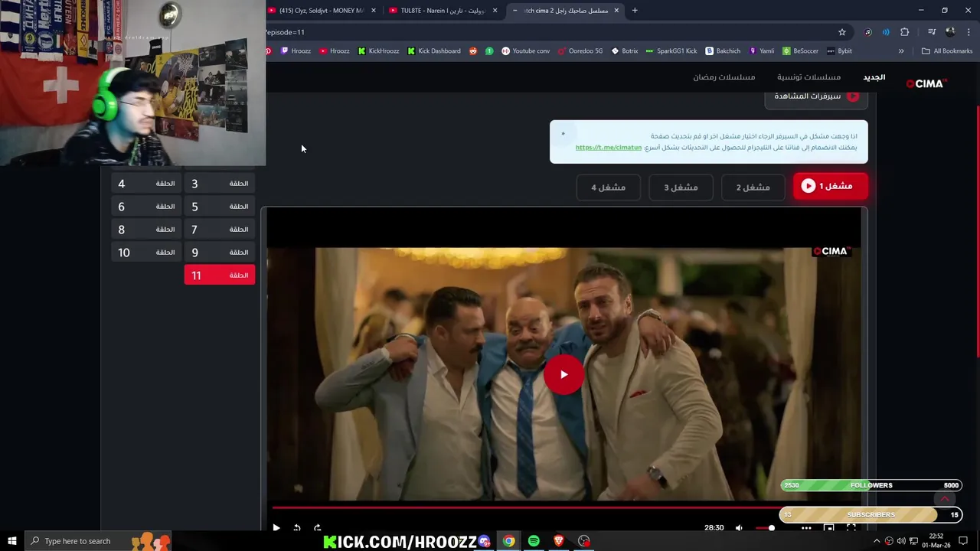980x551 pixels.
Task: Open the SparkGG1 Kick bookmark
Action: click(671, 51)
